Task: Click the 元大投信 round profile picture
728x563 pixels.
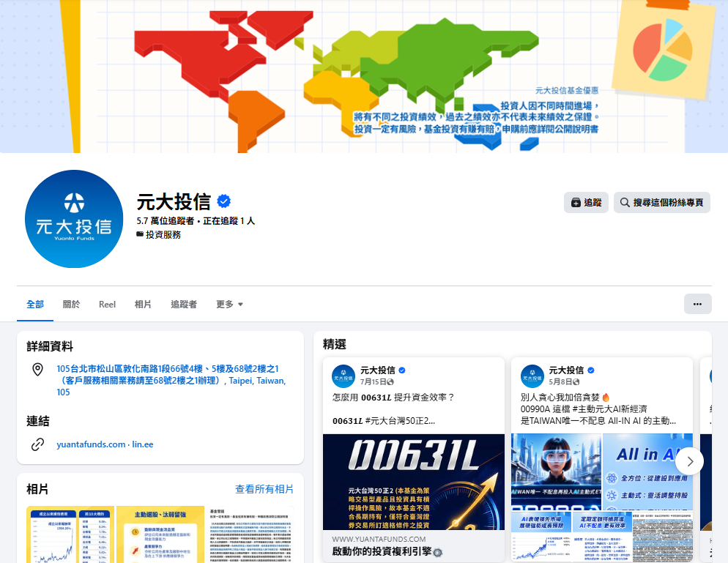Action: 74,219
